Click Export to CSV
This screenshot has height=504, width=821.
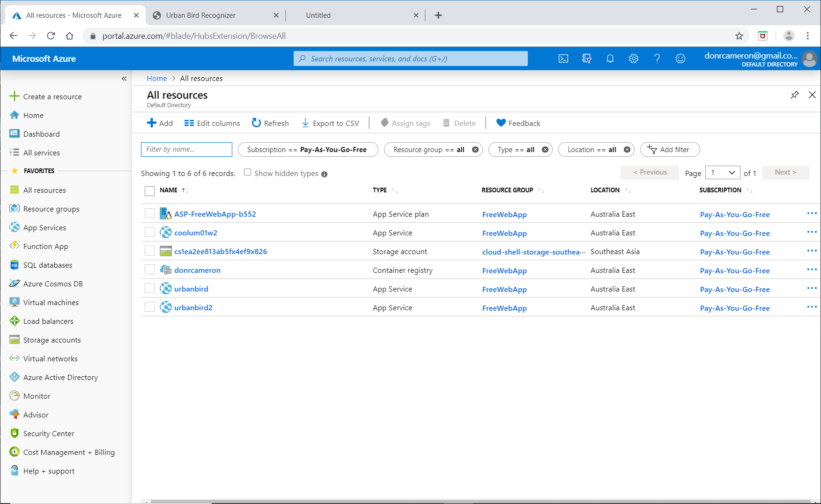click(x=330, y=123)
